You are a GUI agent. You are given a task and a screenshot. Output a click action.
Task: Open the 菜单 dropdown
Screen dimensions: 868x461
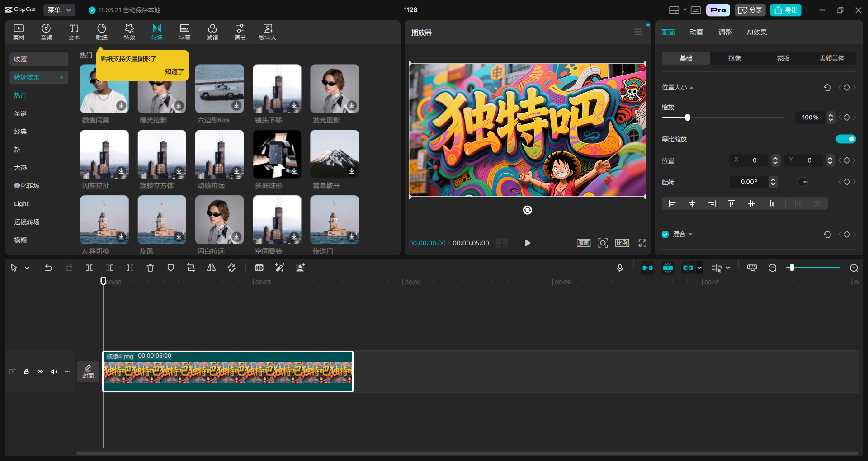click(x=59, y=9)
